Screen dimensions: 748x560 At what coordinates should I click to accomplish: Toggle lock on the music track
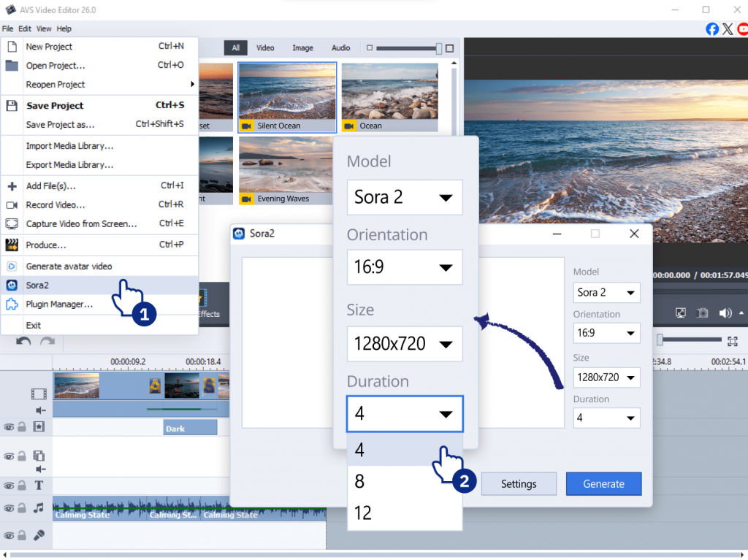pos(22,508)
